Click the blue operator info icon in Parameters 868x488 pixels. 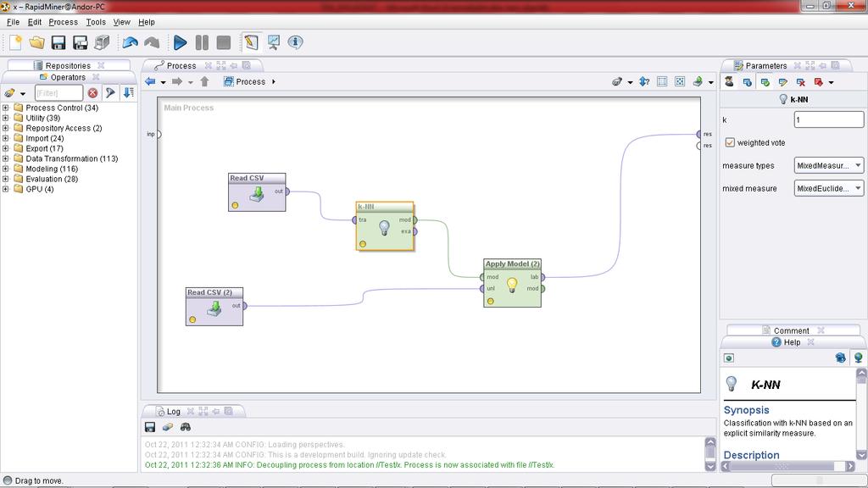click(748, 82)
